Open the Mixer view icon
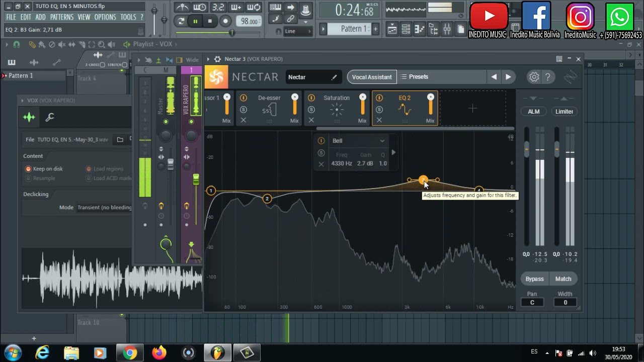This screenshot has width=644, height=362. 447,29
